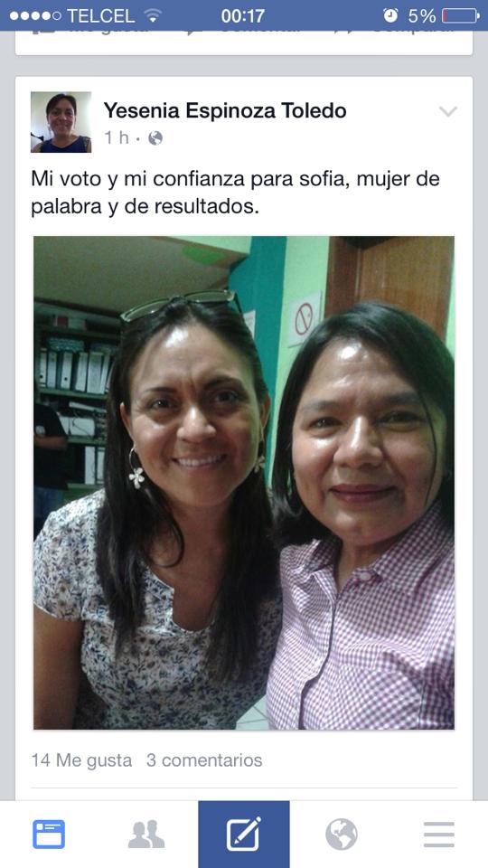Viewport: 488px width, 868px height.
Task: Click the 1 h timestamp
Action: (x=117, y=137)
